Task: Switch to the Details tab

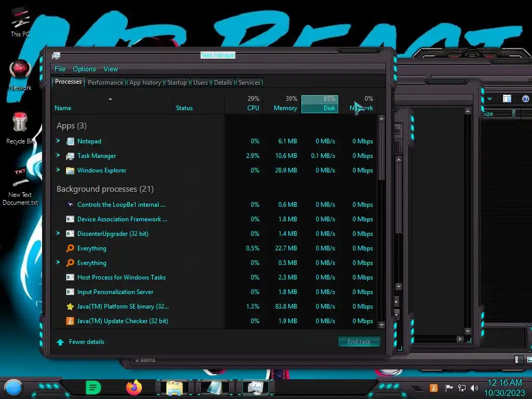Action: click(223, 83)
